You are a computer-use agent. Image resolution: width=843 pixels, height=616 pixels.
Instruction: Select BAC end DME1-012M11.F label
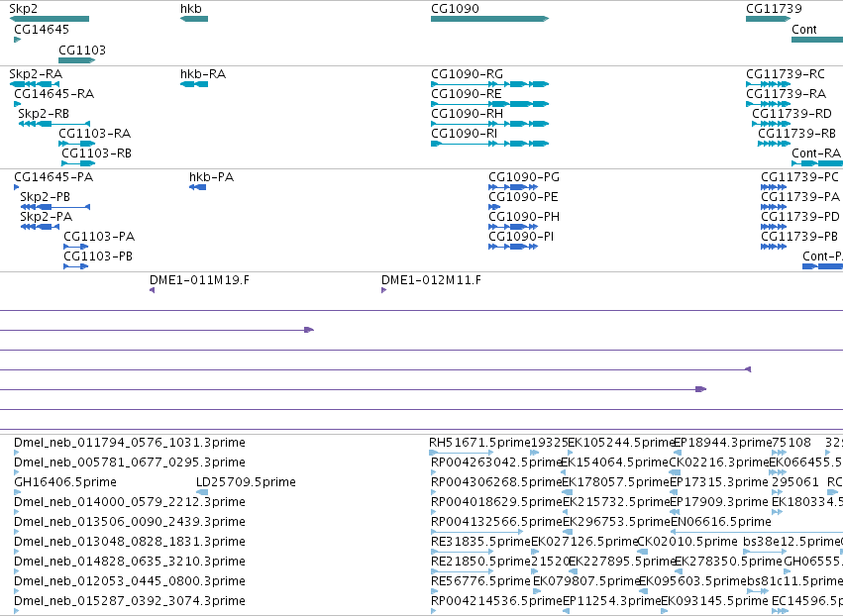tap(431, 280)
